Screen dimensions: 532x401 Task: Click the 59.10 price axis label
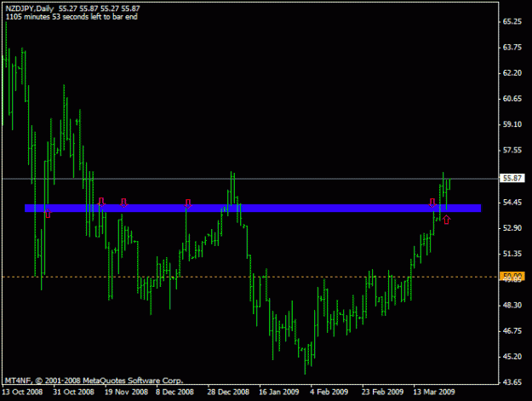coord(512,124)
